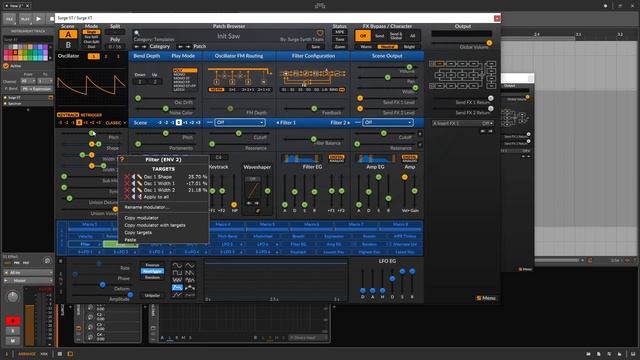Click Apply to all in targets list

pyautogui.click(x=156, y=197)
